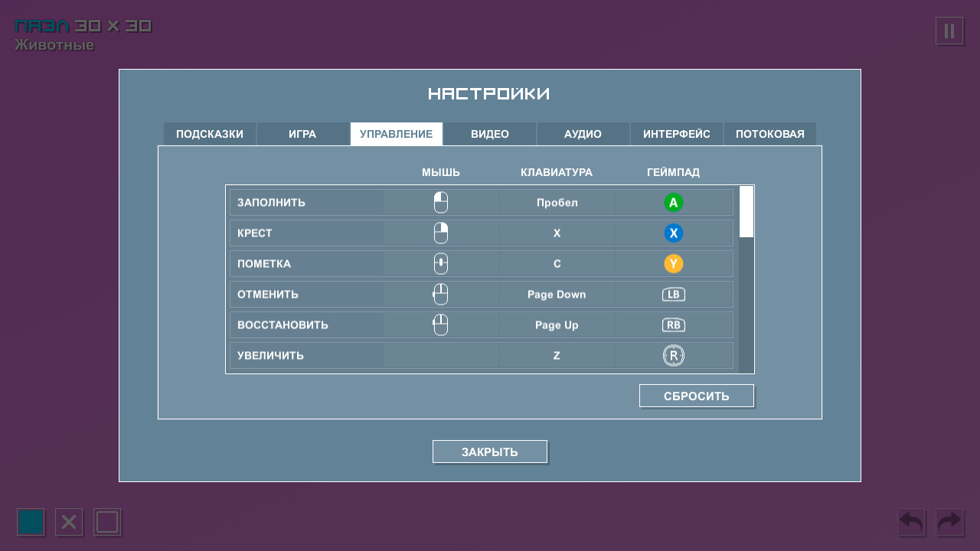This screenshot has width=980, height=551.
Task: Click green A gamepad button icon
Action: pyautogui.click(x=674, y=203)
